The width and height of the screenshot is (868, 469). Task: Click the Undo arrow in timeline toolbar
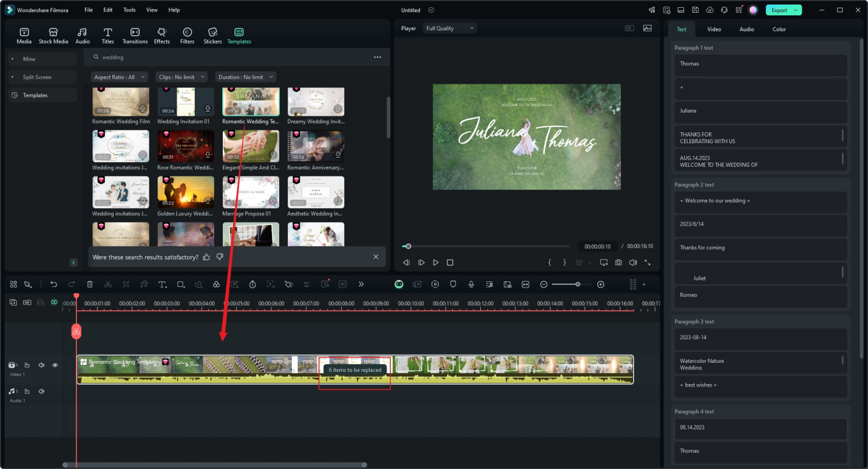click(x=53, y=285)
